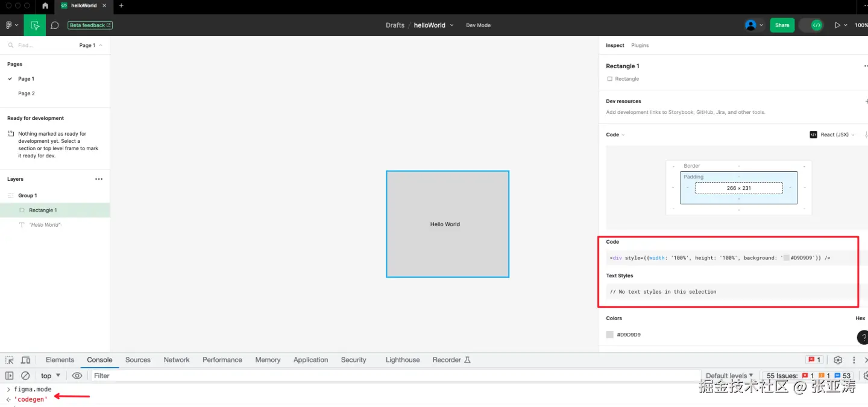Select the Comment tool
Viewport: 868px width, 407px height.
coord(55,25)
